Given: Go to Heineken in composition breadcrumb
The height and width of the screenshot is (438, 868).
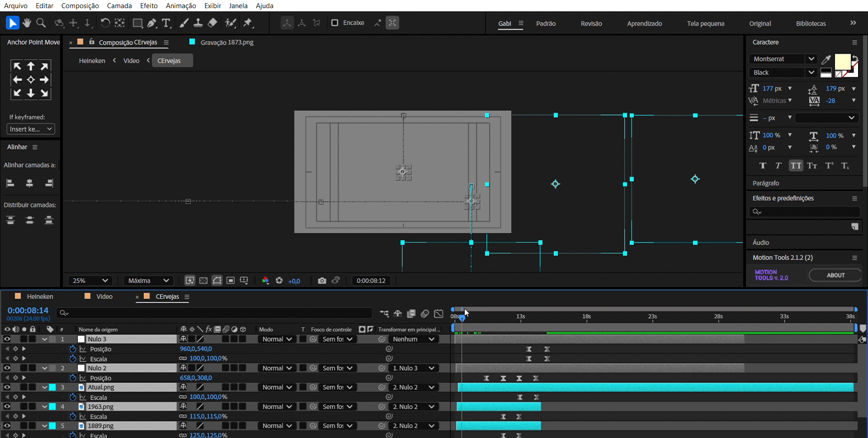Looking at the screenshot, I should [92, 61].
